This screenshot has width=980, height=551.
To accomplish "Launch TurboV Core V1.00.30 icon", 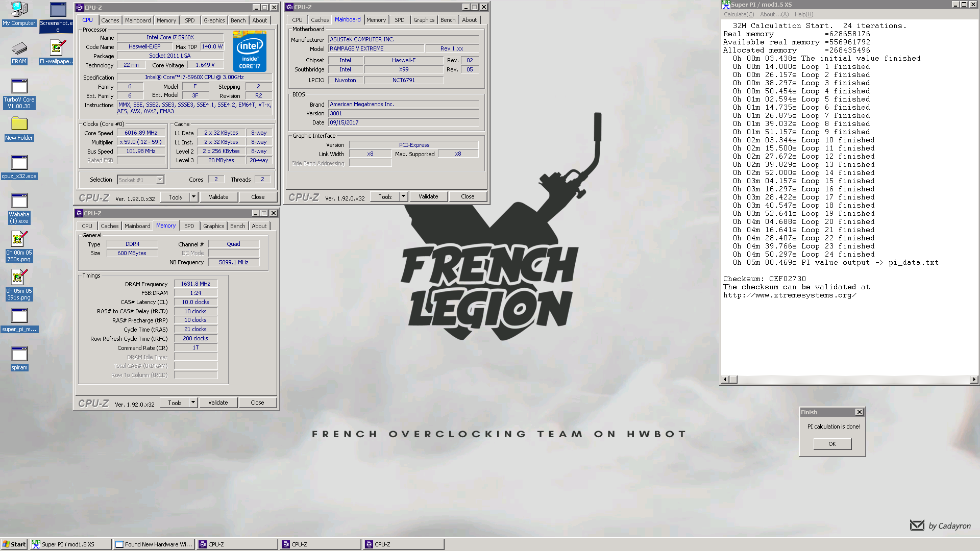I will (x=19, y=94).
